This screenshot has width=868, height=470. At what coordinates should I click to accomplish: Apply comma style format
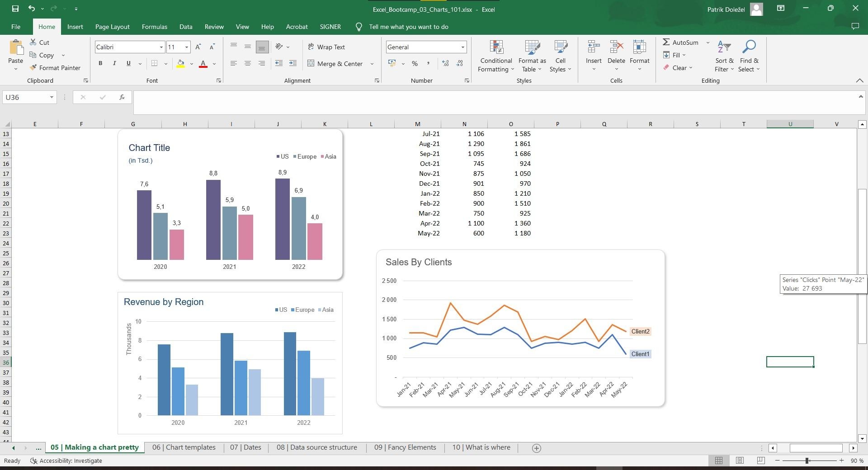[x=428, y=64]
